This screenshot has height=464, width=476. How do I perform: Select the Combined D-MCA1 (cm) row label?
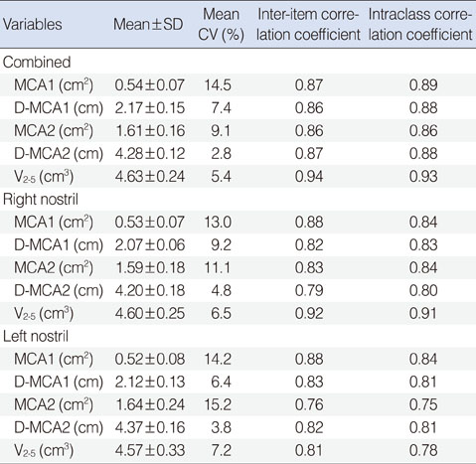[59, 108]
